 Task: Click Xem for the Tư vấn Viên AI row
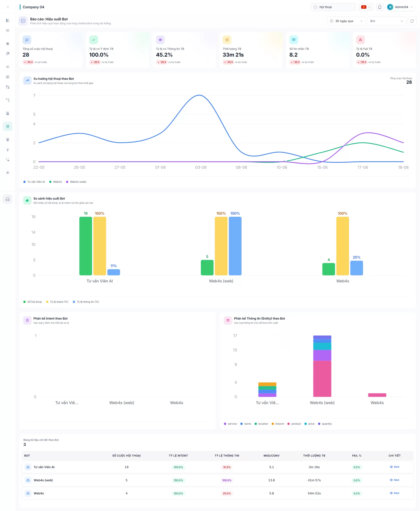pos(394,467)
